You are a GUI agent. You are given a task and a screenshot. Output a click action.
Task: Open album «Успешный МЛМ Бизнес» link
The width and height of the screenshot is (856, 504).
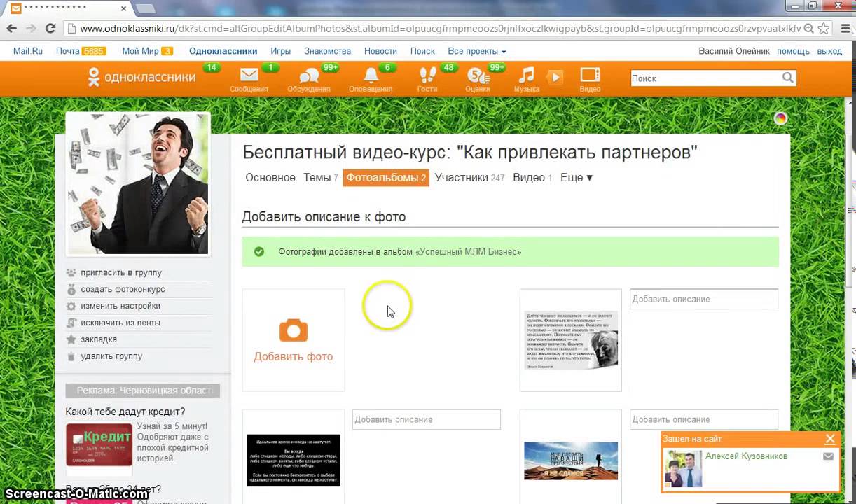[x=468, y=252]
